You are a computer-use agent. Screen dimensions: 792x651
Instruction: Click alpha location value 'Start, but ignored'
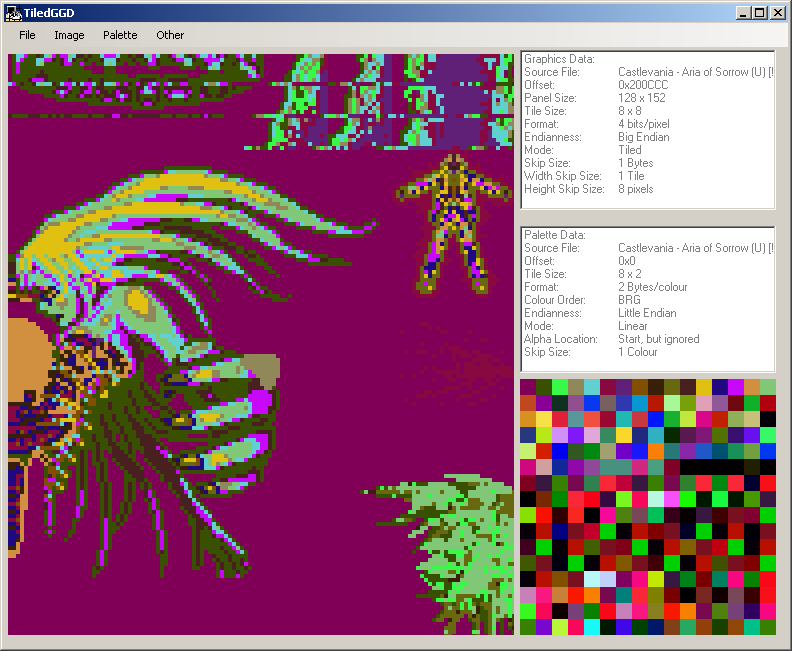click(659, 339)
